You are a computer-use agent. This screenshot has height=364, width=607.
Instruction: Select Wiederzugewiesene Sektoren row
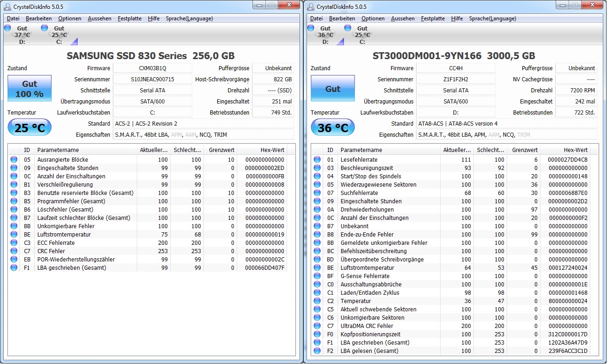click(x=451, y=184)
